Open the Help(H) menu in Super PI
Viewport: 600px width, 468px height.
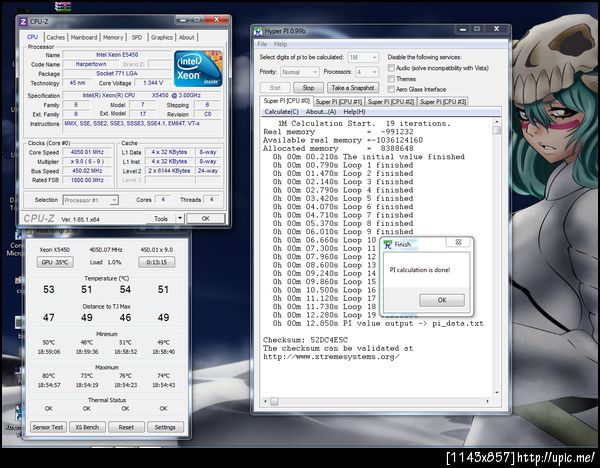(x=354, y=112)
